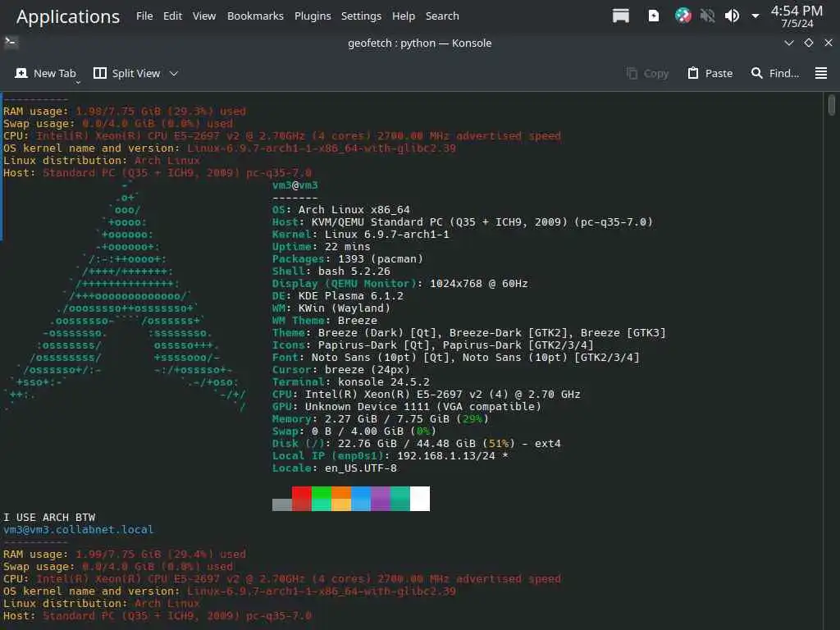
Task: Click the Konsole terminal icon in title bar
Action: 11,43
